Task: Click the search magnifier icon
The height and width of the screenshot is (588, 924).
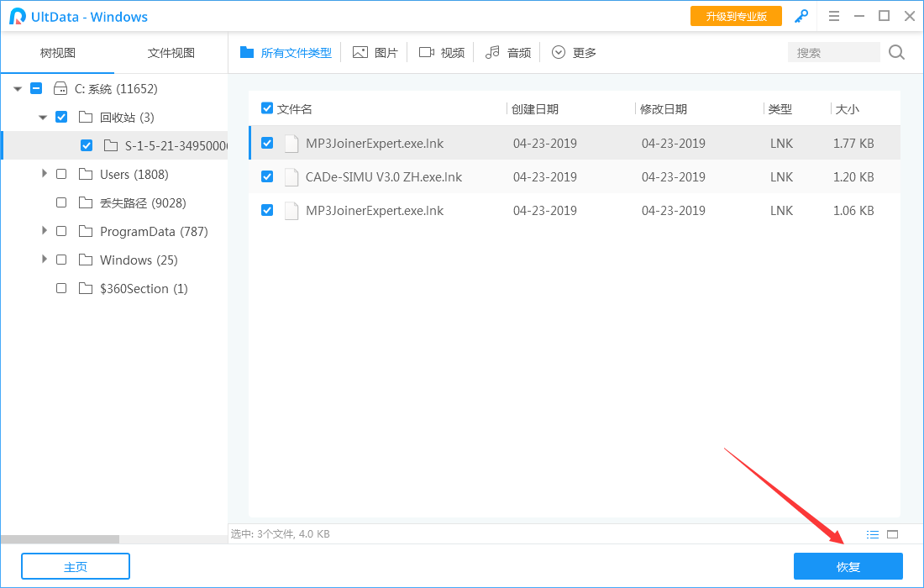Action: click(897, 52)
